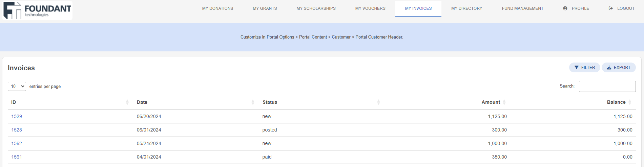Navigate to My Directory
644x167 pixels.
pos(466,8)
